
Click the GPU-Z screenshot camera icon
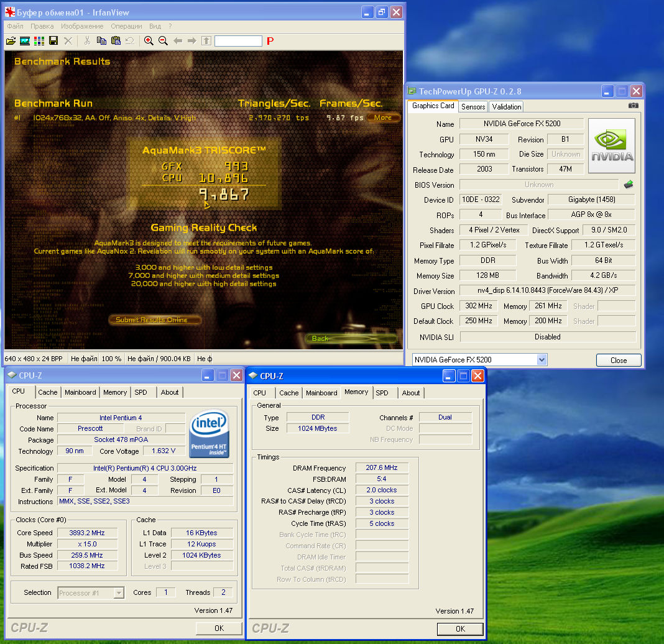633,106
